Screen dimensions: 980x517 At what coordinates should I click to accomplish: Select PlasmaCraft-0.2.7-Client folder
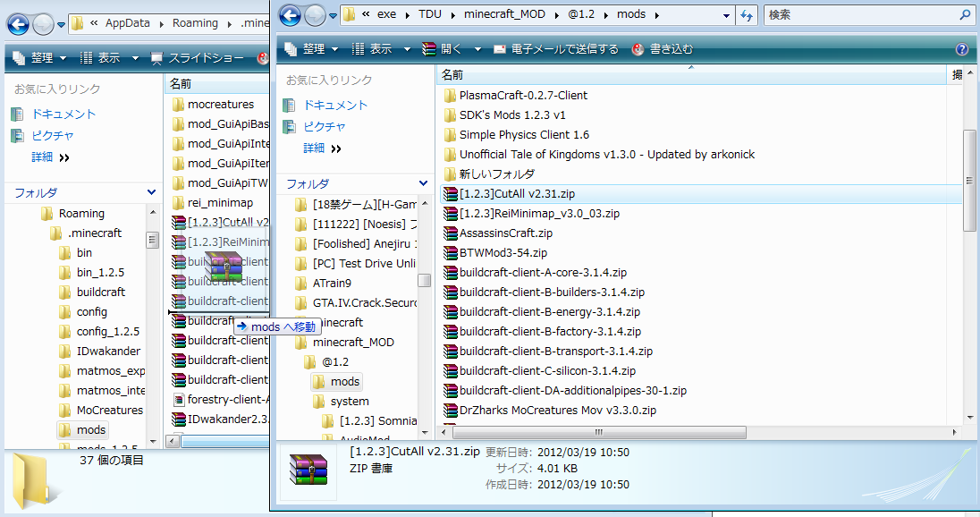(516, 95)
